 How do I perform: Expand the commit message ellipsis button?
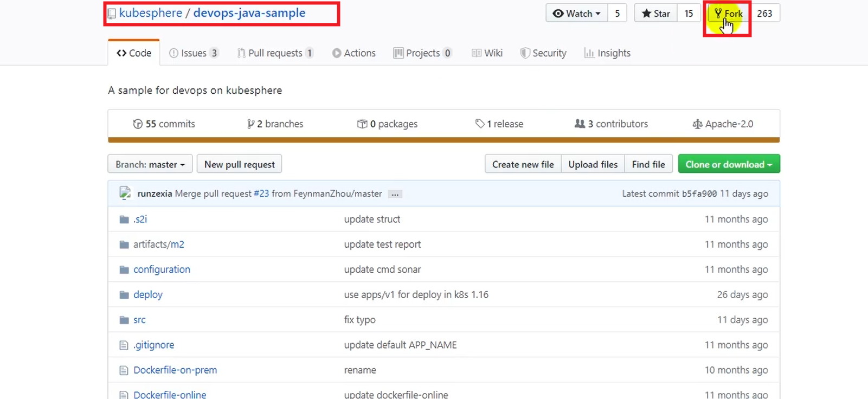click(x=395, y=194)
